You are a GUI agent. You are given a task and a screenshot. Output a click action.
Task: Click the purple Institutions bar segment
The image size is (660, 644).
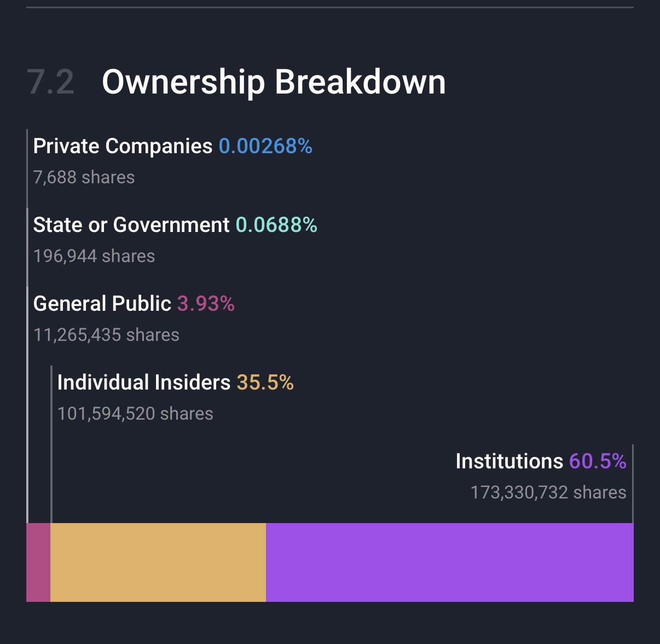pos(449,562)
